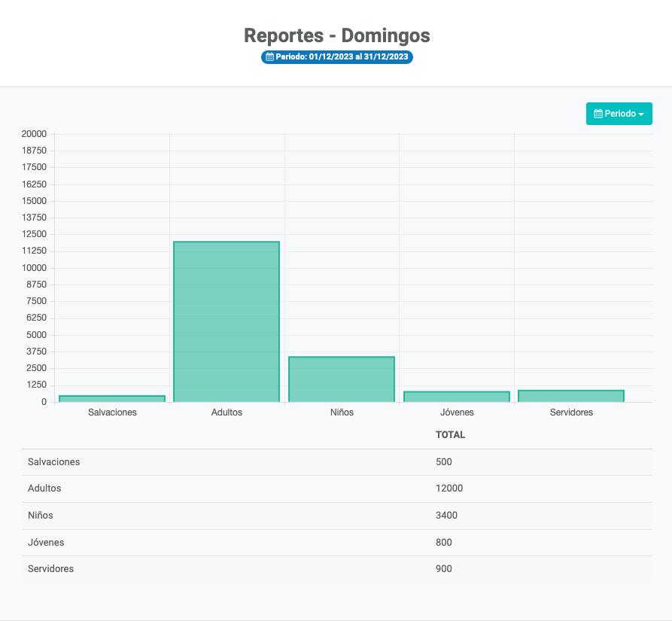Select the Adultos label in the table

(x=44, y=489)
